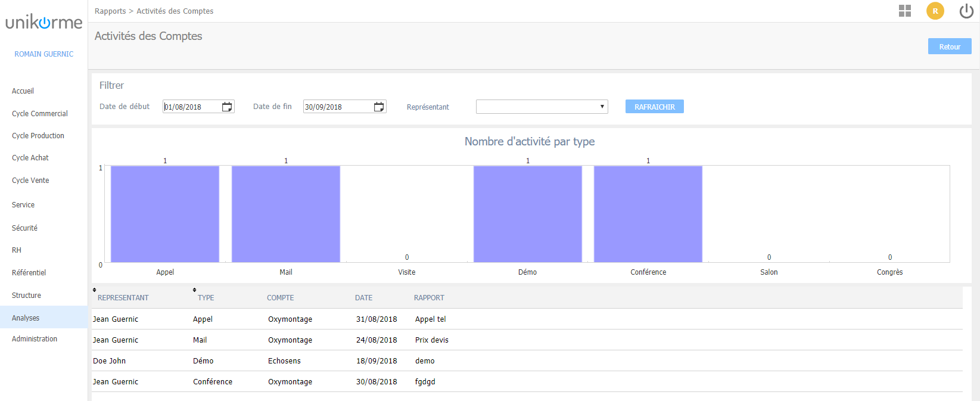Click the date 24/08/2018 cell
The width and height of the screenshot is (980, 401).
(377, 340)
